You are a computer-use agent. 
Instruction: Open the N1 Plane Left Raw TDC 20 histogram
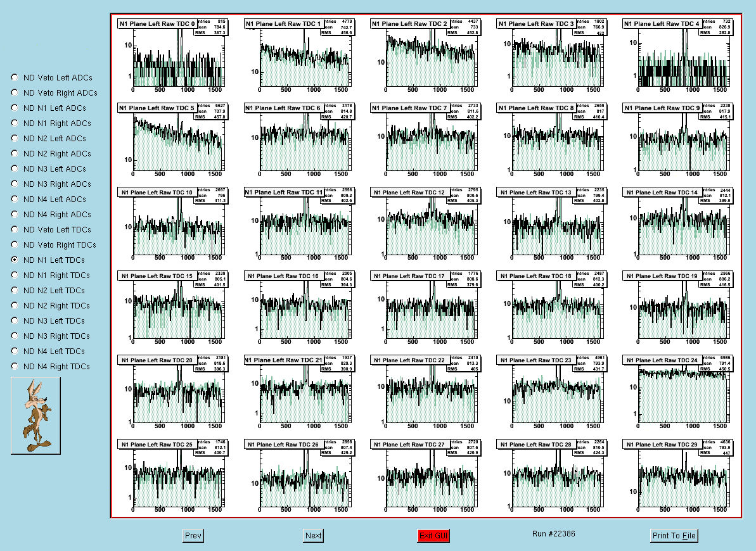coord(172,392)
